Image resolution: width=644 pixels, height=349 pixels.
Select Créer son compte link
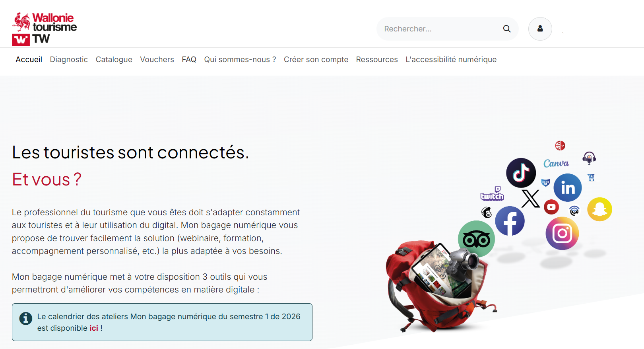pyautogui.click(x=316, y=59)
